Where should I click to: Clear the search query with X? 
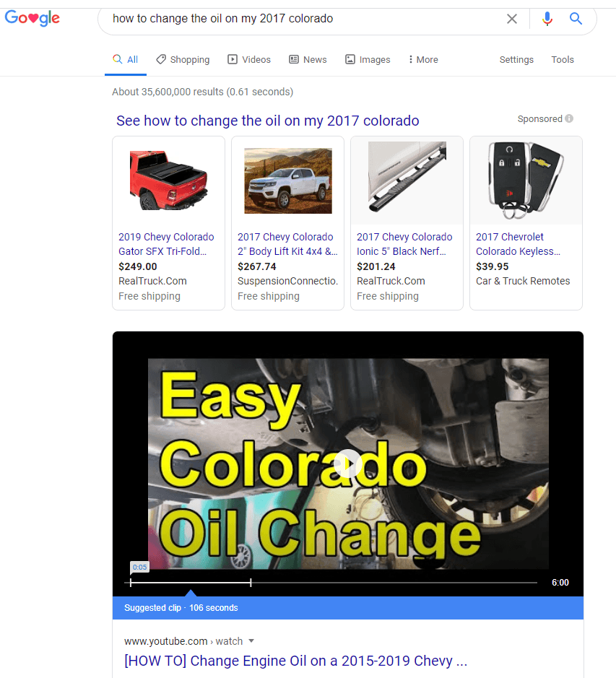[512, 19]
